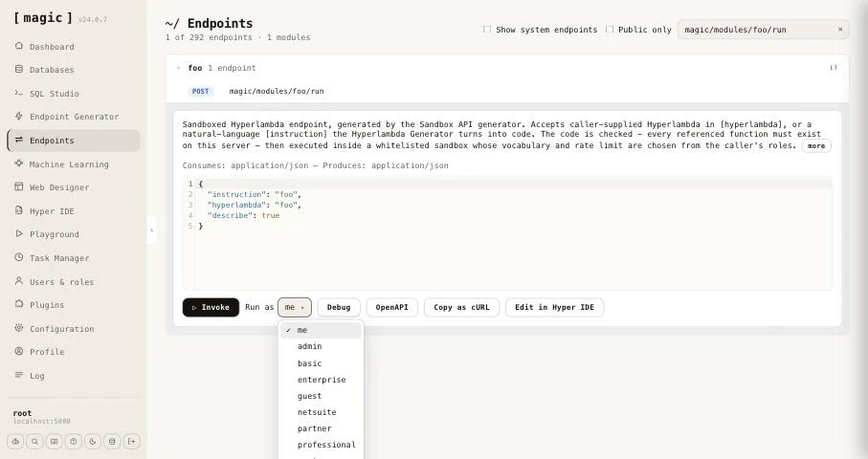Viewport: 868px width, 459px height.
Task: Click the Endpoint Generator lightning icon
Action: (x=19, y=116)
